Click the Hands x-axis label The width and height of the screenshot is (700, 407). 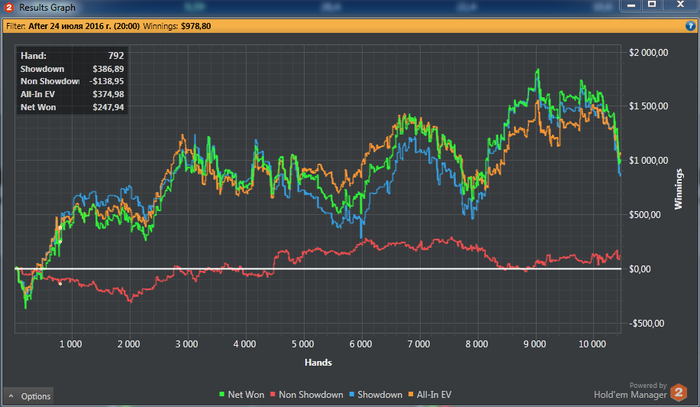(318, 362)
